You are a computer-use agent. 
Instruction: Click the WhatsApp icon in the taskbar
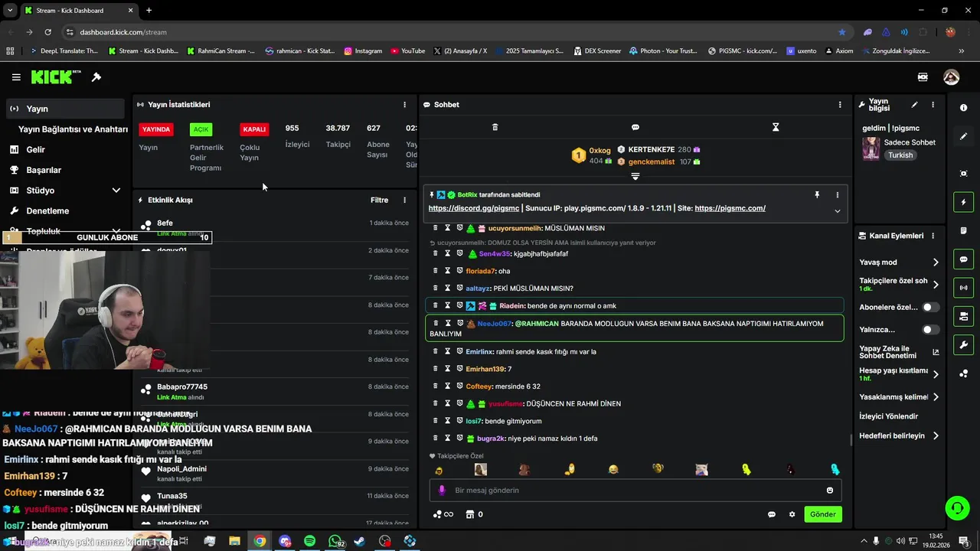pos(335,541)
